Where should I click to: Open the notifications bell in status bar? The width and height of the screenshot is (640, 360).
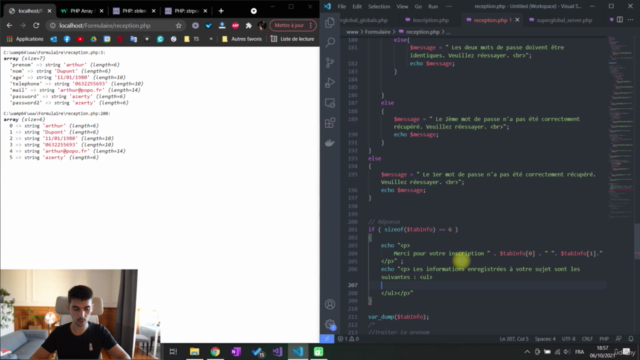tap(631, 339)
